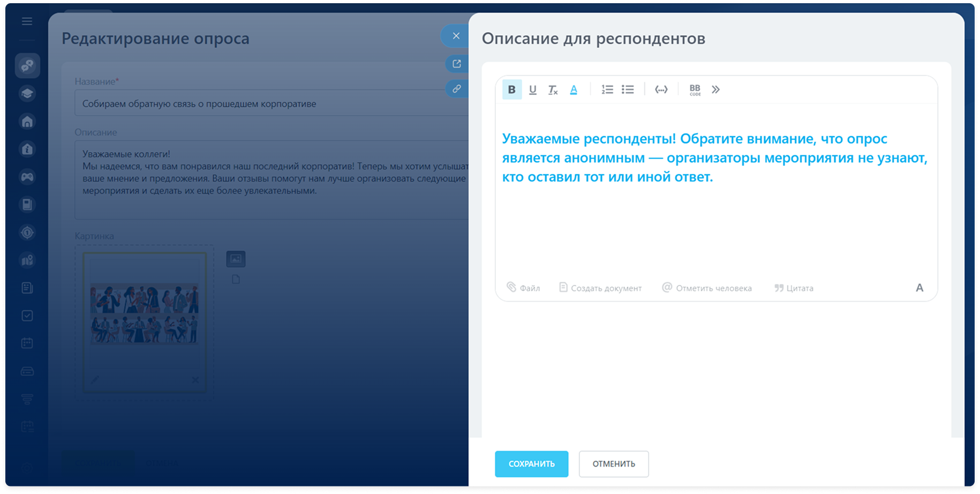Viewport: 980px width, 494px height.
Task: Mention a person via Отметить человека
Action: [x=707, y=288]
